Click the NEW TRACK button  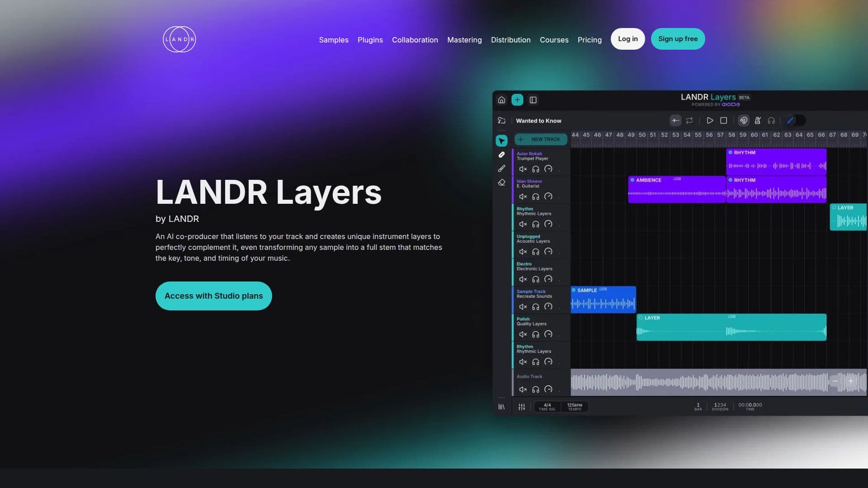coord(541,139)
